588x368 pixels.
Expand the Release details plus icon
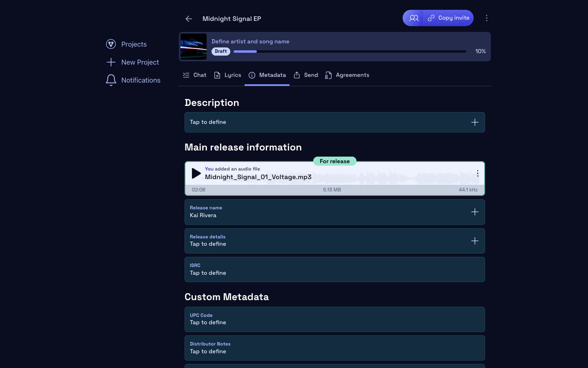[475, 241]
